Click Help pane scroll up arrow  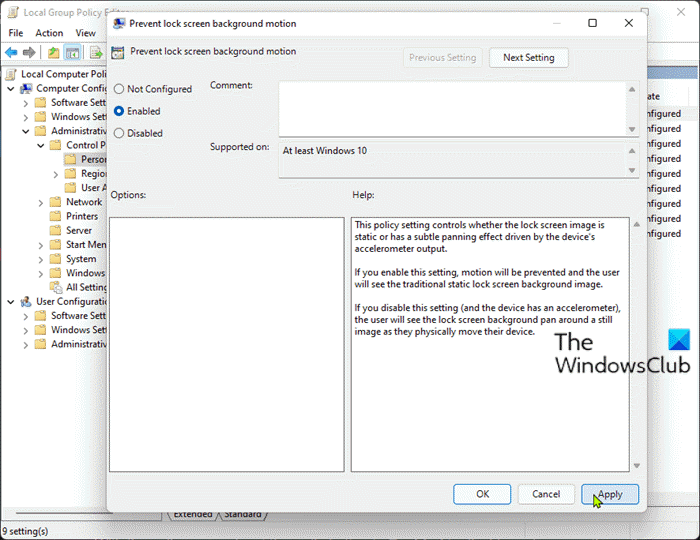pyautogui.click(x=637, y=224)
